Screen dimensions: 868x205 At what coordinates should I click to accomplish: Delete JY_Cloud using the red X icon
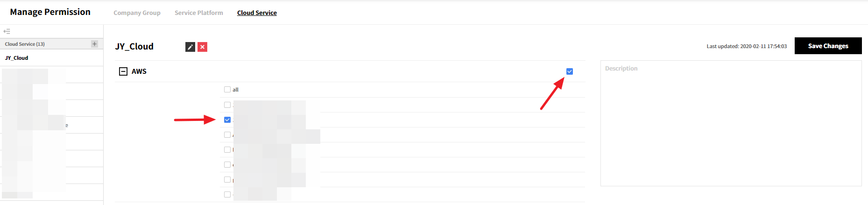[202, 47]
